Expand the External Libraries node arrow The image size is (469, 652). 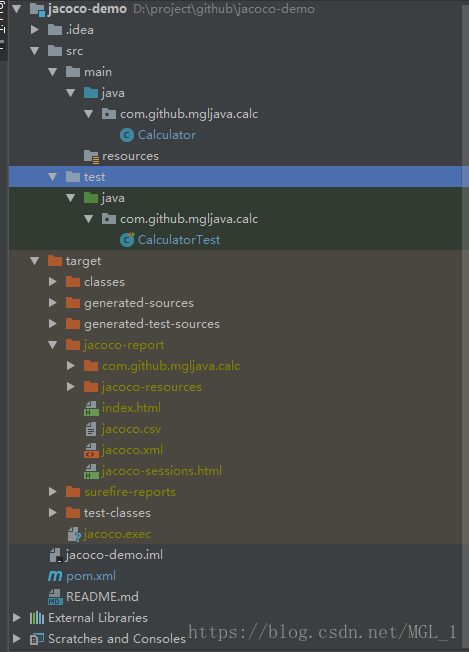coord(17,617)
